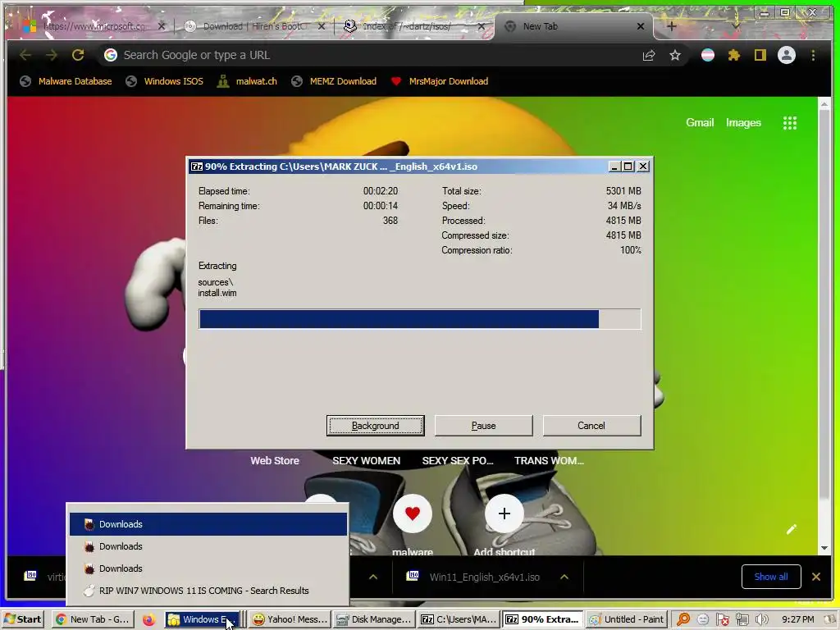Image resolution: width=840 pixels, height=630 pixels.
Task: Open the Malware Database bookmark
Action: (x=66, y=81)
